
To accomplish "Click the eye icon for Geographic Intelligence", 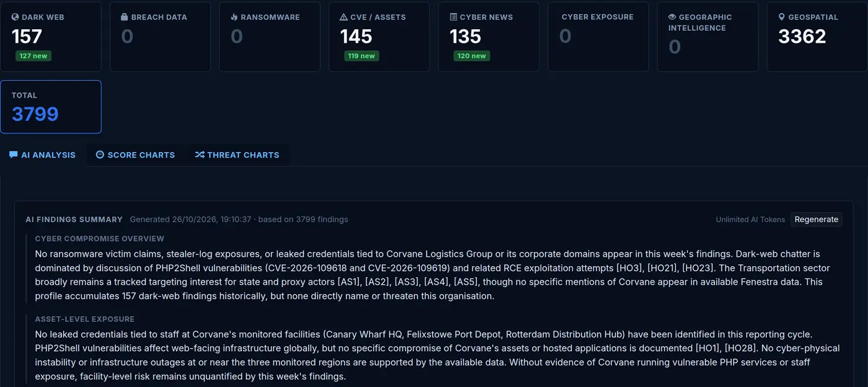I will coord(672,17).
